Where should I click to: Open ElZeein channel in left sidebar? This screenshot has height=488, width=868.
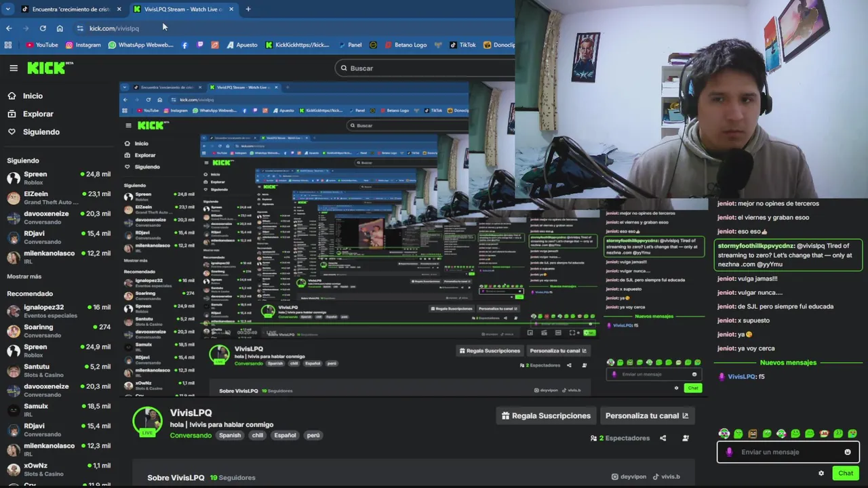coord(58,197)
